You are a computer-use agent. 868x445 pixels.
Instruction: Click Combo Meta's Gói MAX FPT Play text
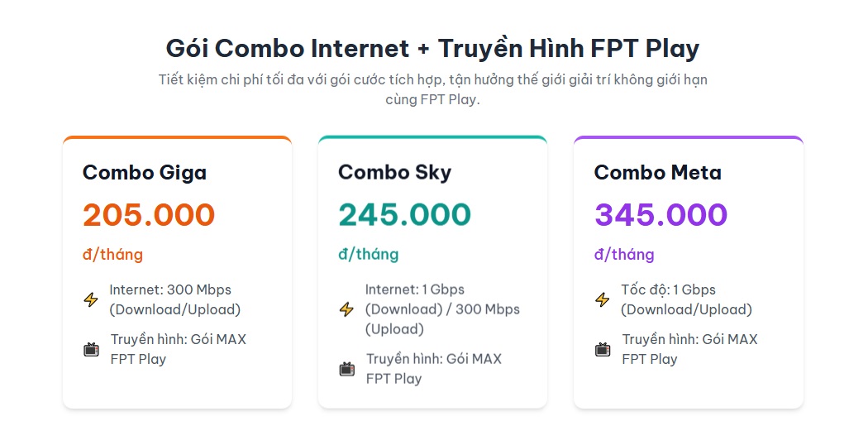689,349
